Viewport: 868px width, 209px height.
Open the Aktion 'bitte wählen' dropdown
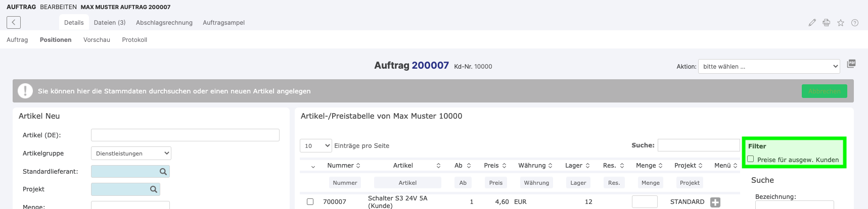[x=768, y=67]
